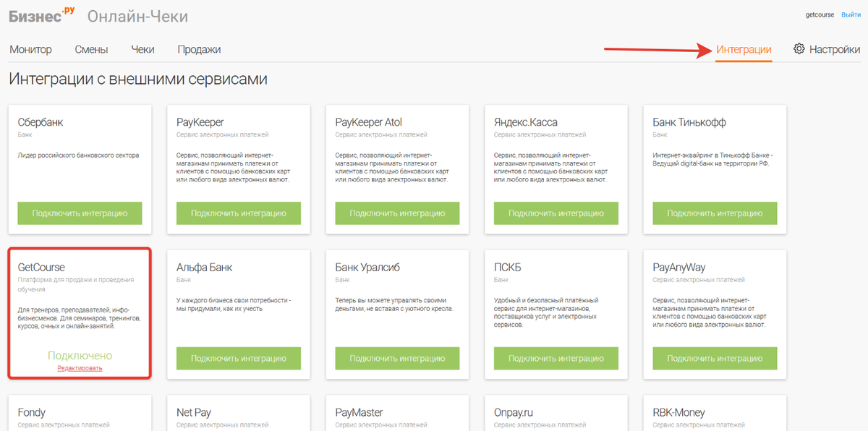Click 'Сервис электронных платежей' under PayAnyWay
This screenshot has width=868, height=431.
click(699, 279)
